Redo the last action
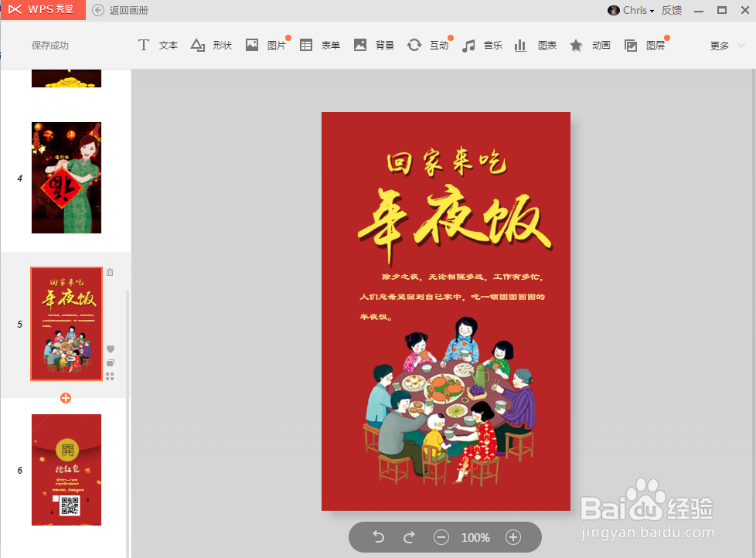This screenshot has height=558, width=756. [409, 537]
